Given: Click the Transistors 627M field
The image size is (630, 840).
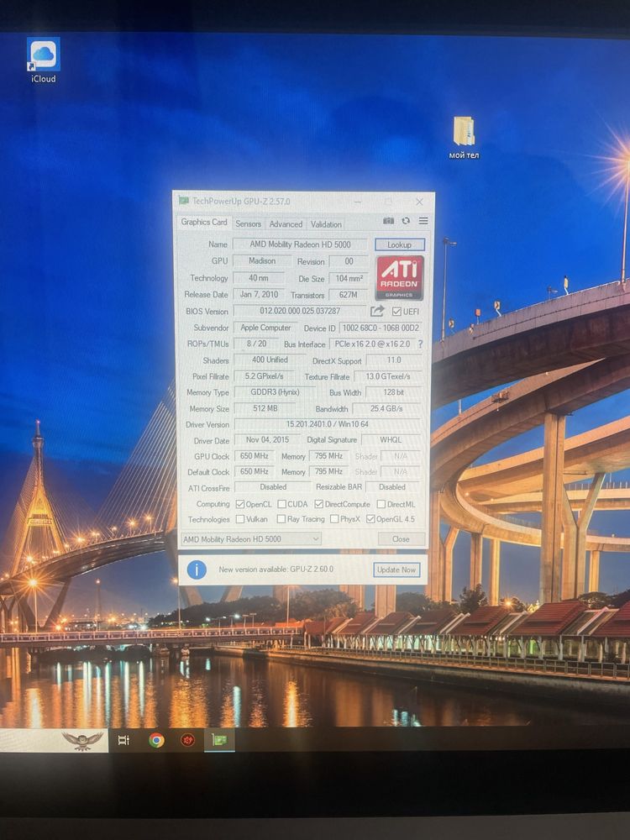Looking at the screenshot, I should click(x=349, y=295).
